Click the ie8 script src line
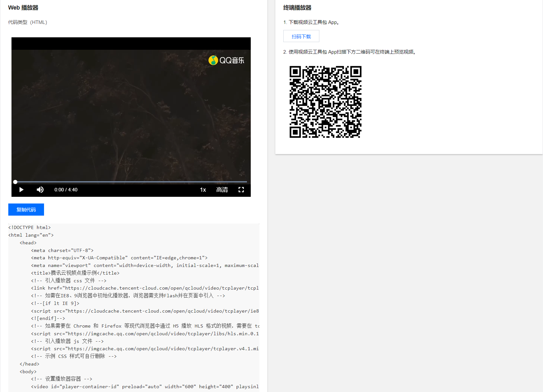This screenshot has width=543, height=392. pos(145,311)
